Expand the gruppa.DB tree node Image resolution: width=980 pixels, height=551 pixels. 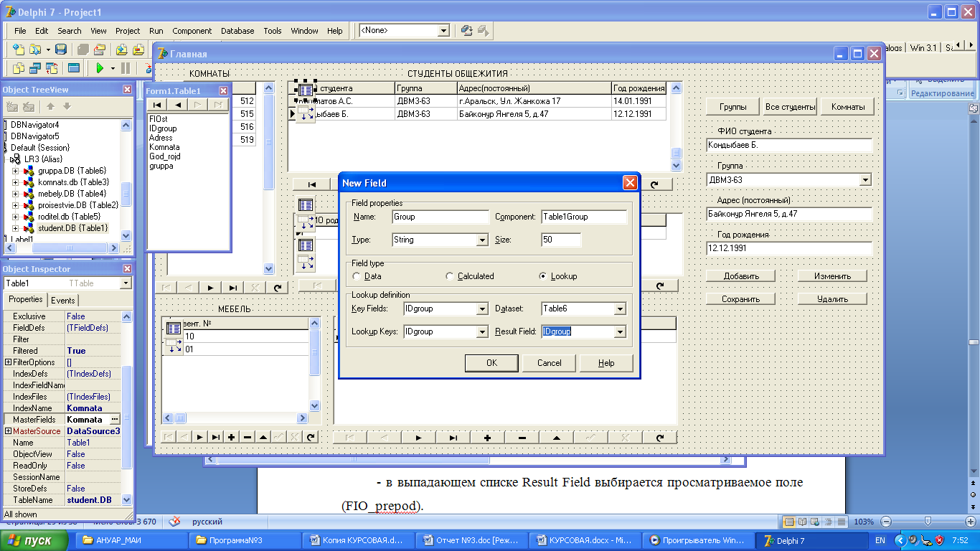[15, 171]
